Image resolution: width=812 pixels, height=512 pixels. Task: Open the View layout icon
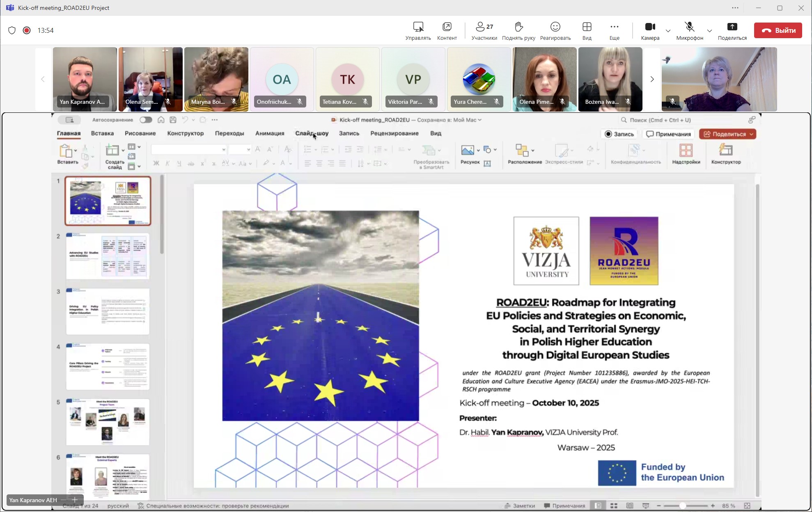pyautogui.click(x=587, y=27)
